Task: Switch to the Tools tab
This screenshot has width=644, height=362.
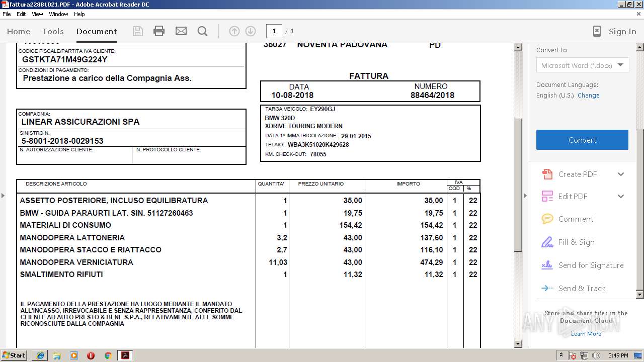Action: (53, 31)
